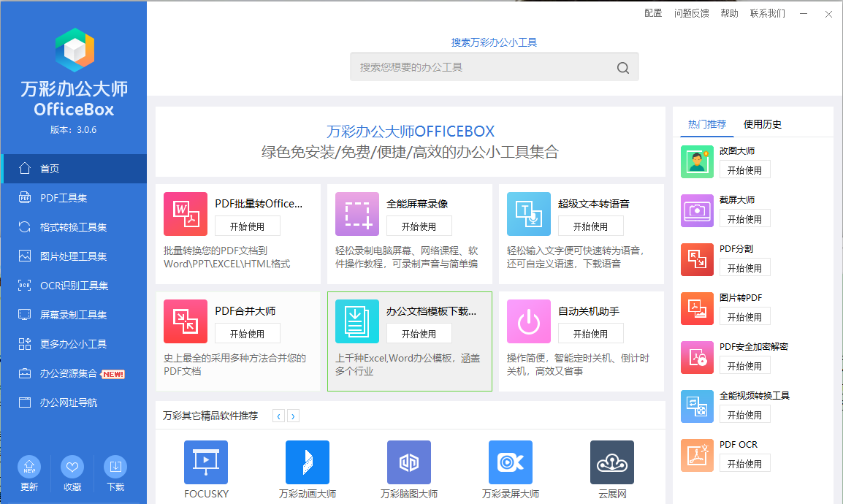
Task: Click the 超级文本转语音 tool icon
Action: coord(528,214)
